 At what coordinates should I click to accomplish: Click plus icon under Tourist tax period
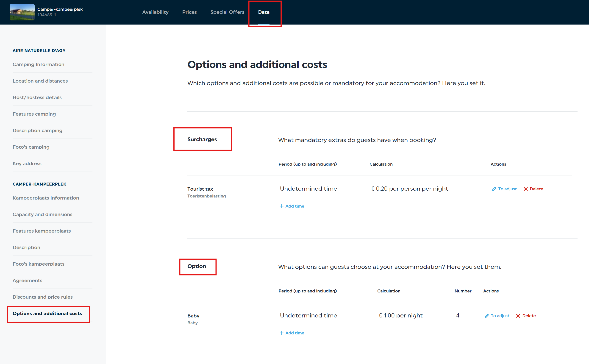click(x=282, y=206)
